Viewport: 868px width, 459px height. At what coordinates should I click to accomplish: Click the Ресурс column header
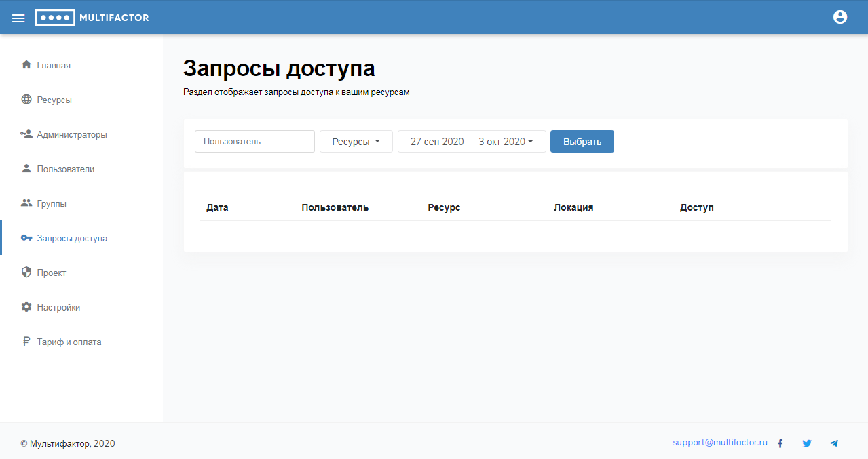coord(444,207)
